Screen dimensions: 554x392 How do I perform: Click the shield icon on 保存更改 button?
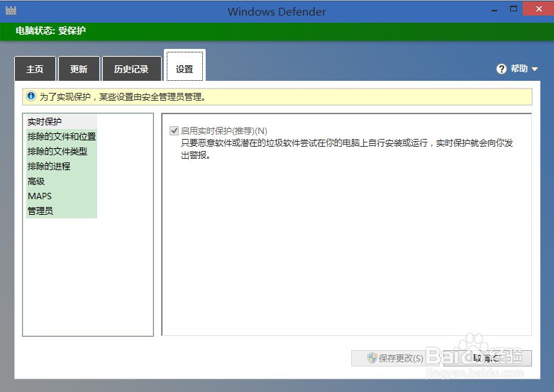(372, 358)
